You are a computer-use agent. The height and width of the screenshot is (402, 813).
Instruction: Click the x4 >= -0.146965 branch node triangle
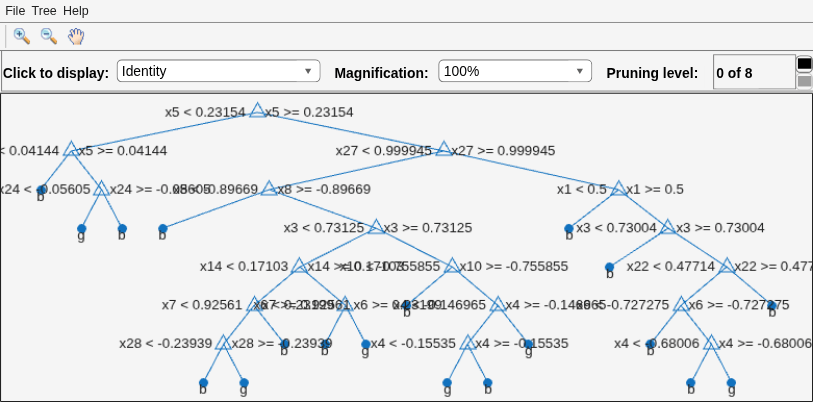[497, 304]
